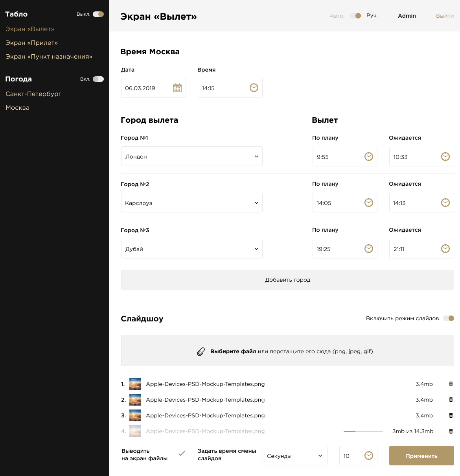Click the Применить button
The image size is (460, 476).
[x=421, y=456]
